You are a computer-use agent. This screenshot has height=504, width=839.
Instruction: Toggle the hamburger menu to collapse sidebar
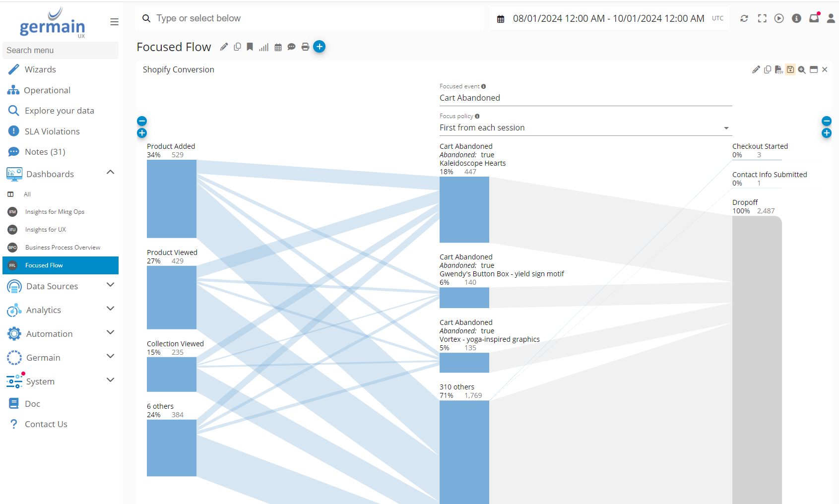click(x=114, y=22)
